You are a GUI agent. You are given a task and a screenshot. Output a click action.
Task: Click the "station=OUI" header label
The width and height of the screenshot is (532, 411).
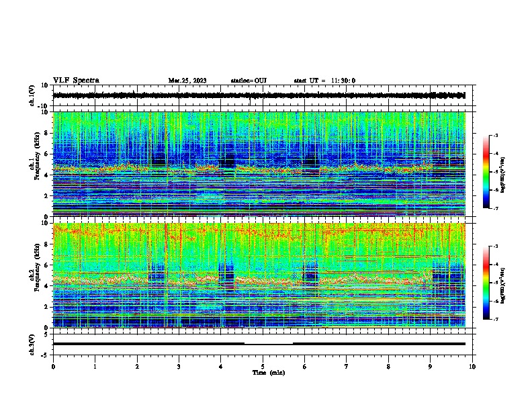(x=249, y=81)
